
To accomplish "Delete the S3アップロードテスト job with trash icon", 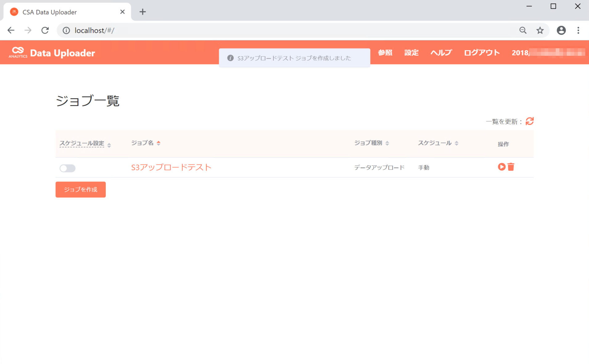I will tap(511, 167).
